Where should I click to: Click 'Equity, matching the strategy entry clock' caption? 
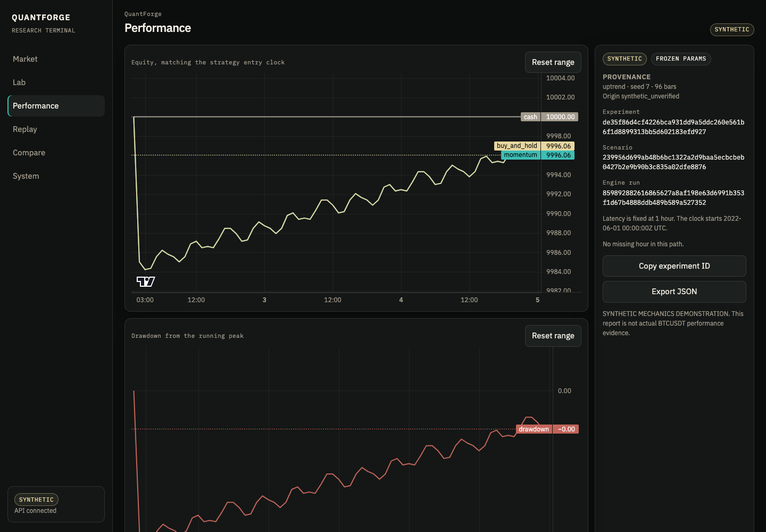point(208,62)
